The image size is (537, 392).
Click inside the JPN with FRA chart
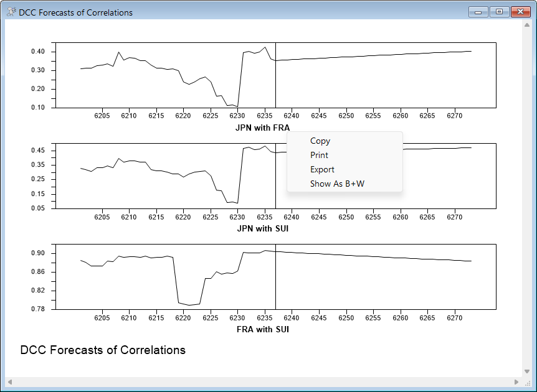point(187,75)
